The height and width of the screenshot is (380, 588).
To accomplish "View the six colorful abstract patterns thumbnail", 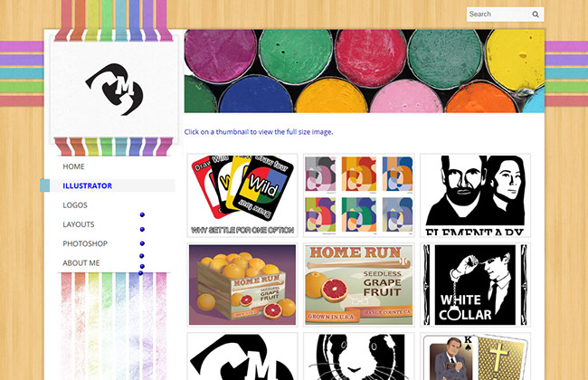I will [x=359, y=195].
